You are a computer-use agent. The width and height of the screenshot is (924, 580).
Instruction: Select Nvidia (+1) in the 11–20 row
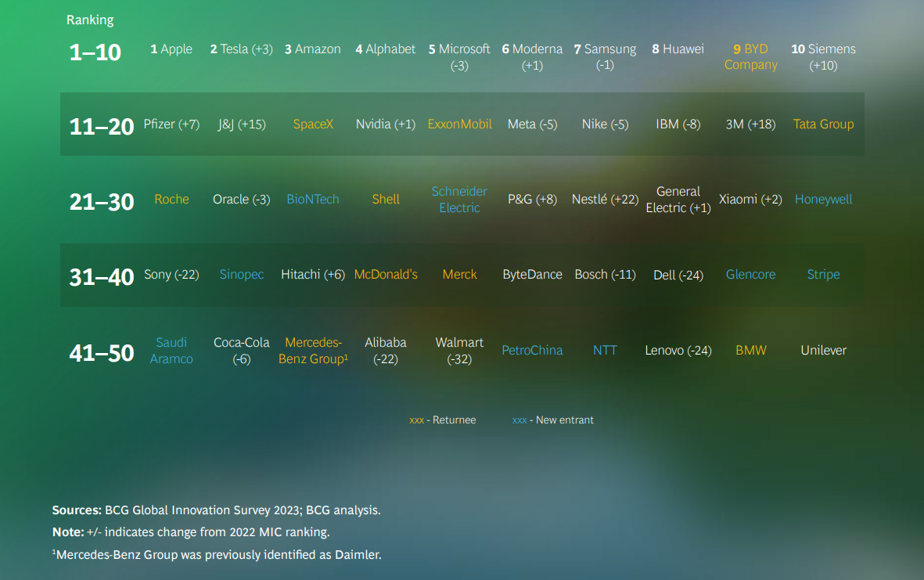click(x=386, y=124)
